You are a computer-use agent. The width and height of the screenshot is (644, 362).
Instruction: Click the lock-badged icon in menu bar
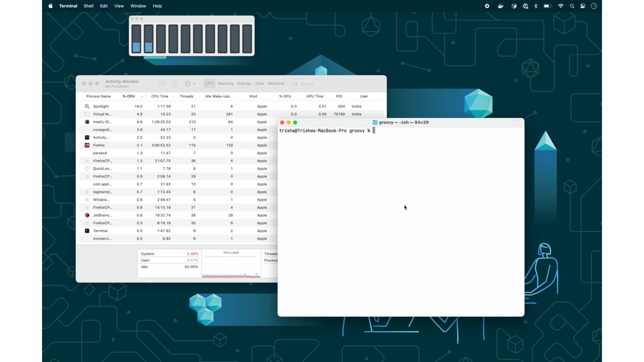click(525, 6)
